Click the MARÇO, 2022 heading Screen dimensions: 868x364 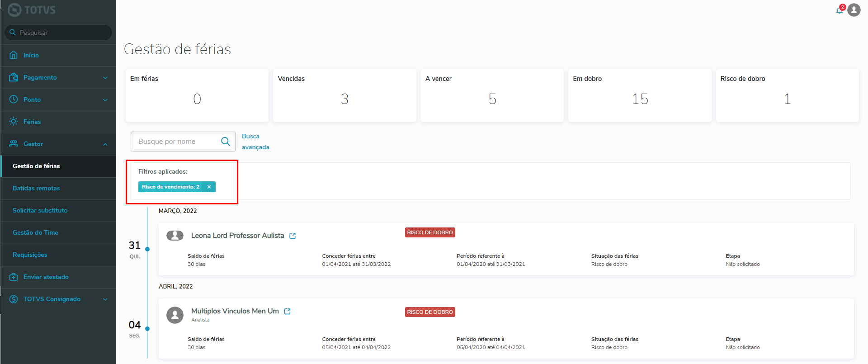coord(178,211)
